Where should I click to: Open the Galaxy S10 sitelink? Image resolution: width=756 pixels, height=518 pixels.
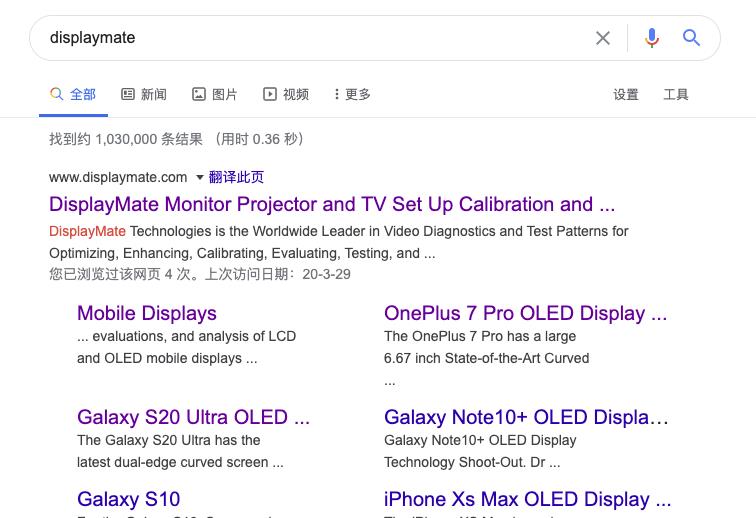point(129,499)
